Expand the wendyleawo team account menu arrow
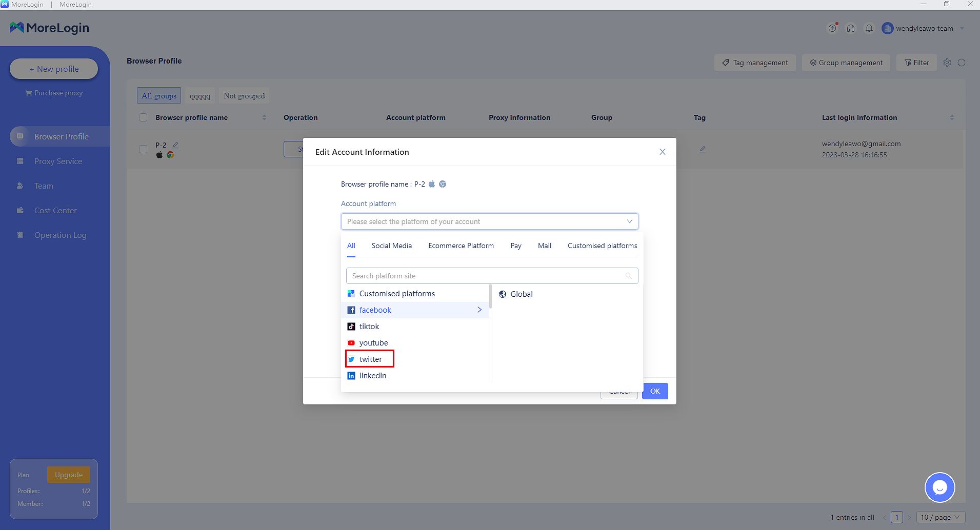Viewport: 980px width, 530px height. (962, 28)
